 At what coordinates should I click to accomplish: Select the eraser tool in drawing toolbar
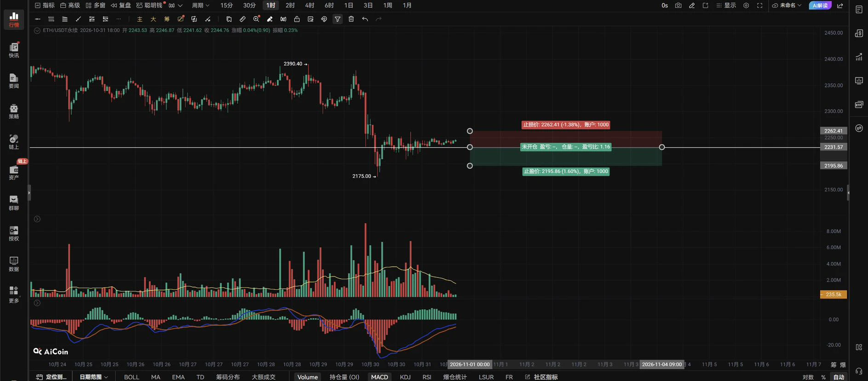(270, 19)
